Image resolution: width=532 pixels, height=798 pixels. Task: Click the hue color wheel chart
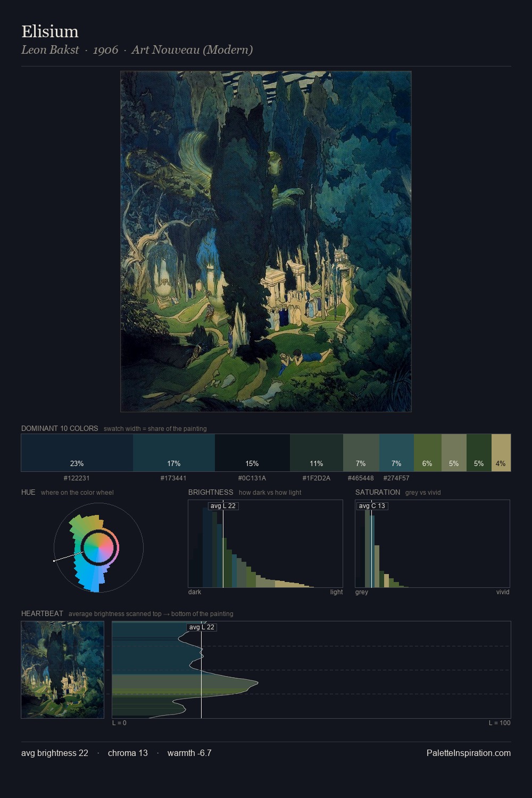(x=98, y=547)
